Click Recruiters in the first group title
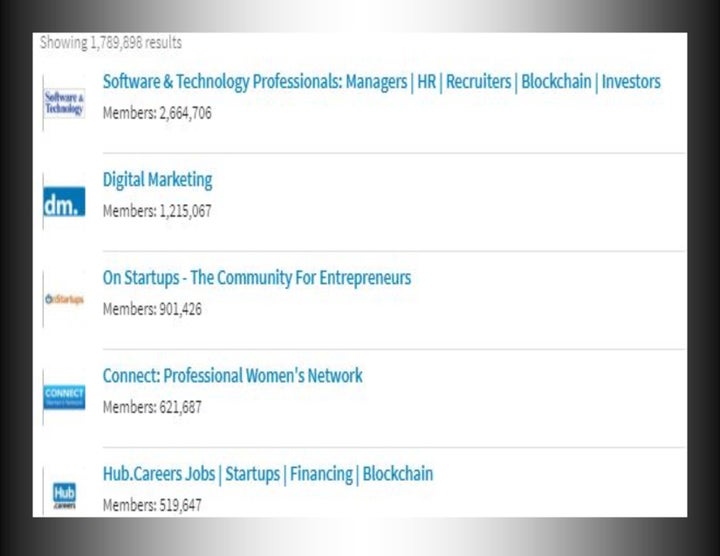The image size is (720, 556). point(478,82)
